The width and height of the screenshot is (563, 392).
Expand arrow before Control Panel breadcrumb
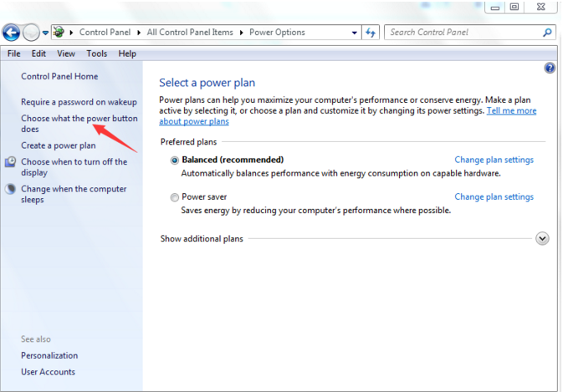coord(71,33)
